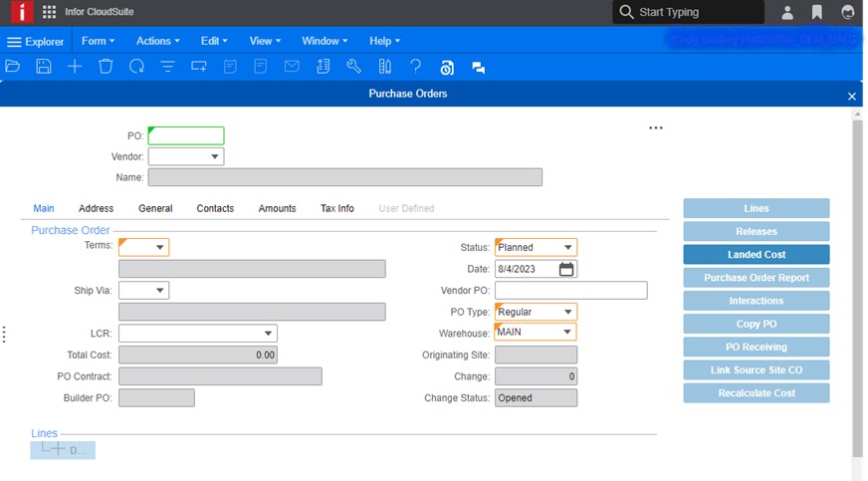
Task: Click the document search toolbar icon
Action: point(447,68)
